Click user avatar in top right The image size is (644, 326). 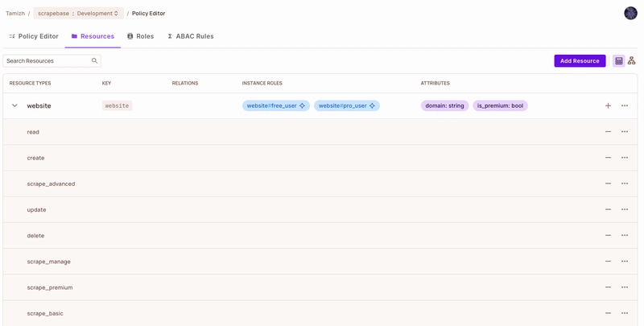pos(630,14)
